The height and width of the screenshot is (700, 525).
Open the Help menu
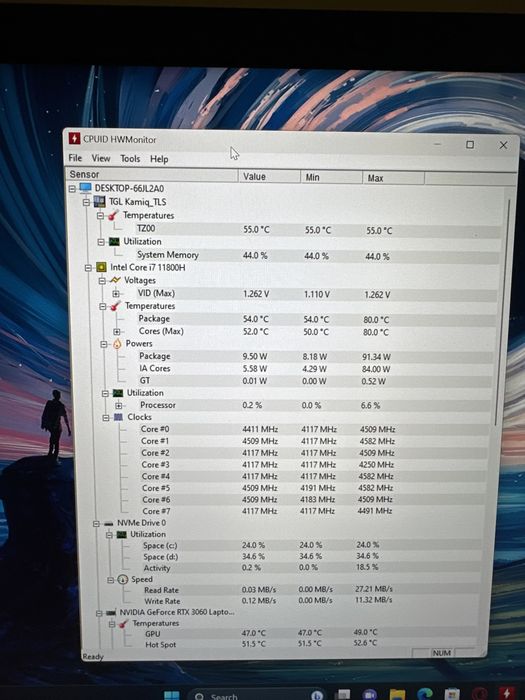coord(159,159)
